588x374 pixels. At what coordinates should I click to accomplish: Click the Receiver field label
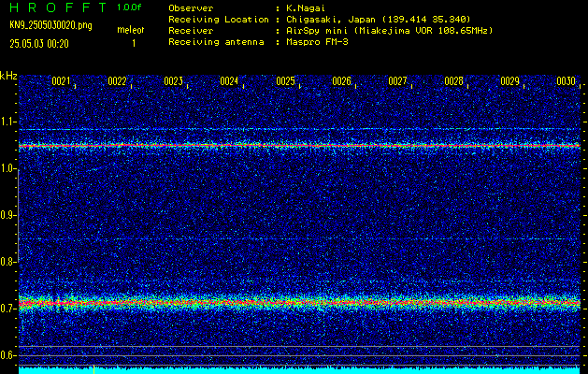(191, 30)
